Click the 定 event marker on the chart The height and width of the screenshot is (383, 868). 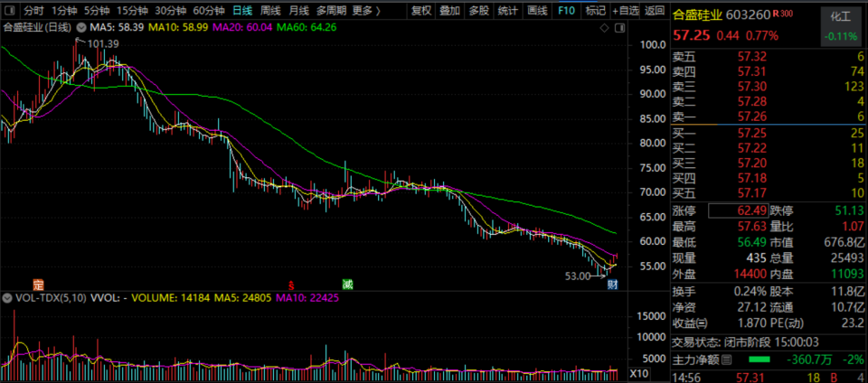pos(38,285)
